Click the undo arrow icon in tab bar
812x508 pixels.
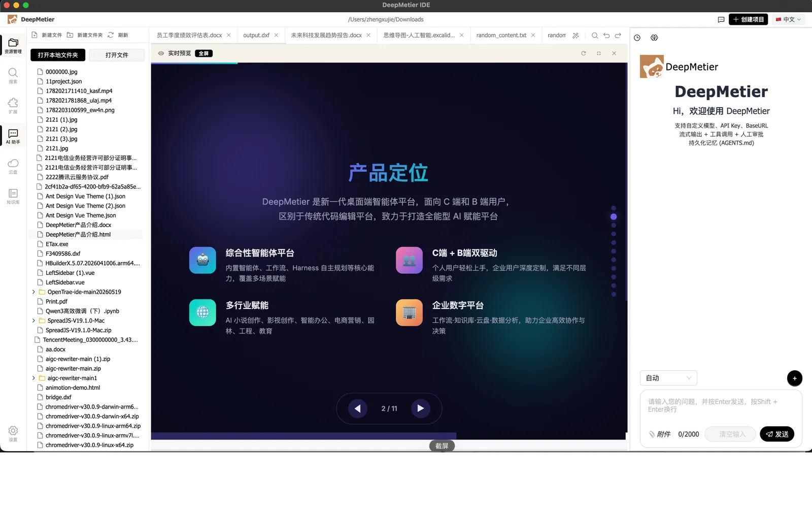606,36
